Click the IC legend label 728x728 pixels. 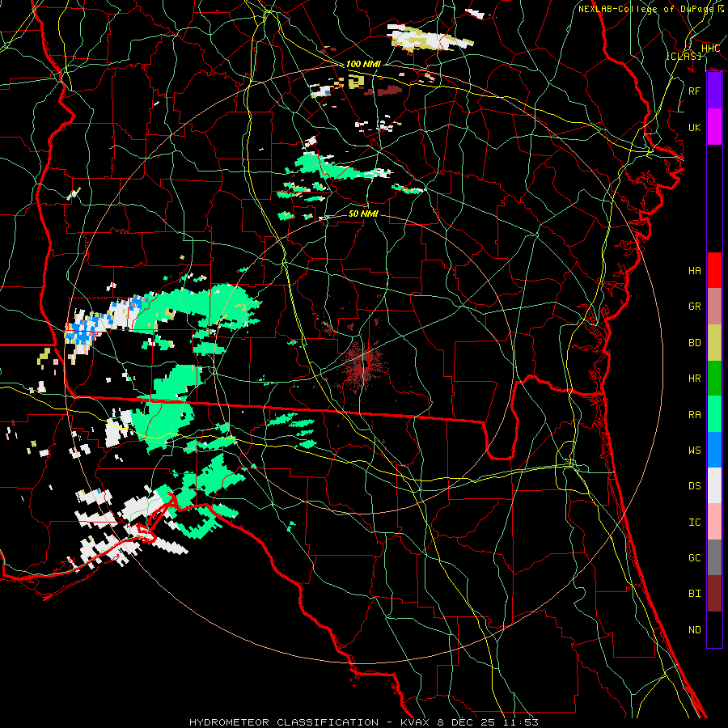(x=695, y=523)
